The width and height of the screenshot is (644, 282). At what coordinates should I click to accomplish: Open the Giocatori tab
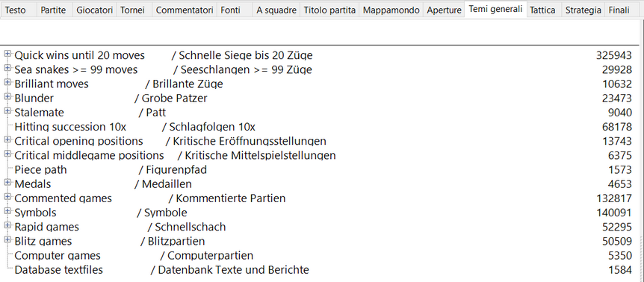click(x=95, y=10)
